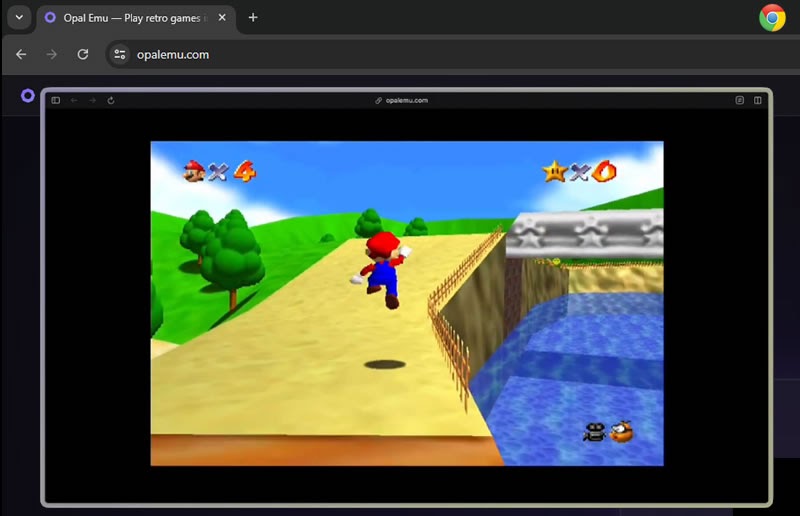Click the star count icon in game

click(555, 171)
